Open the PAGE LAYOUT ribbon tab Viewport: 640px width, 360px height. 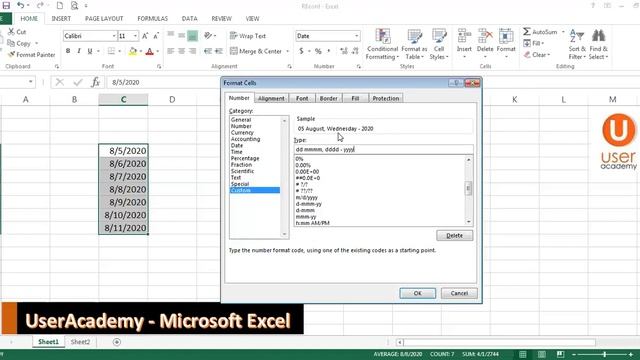point(104,19)
